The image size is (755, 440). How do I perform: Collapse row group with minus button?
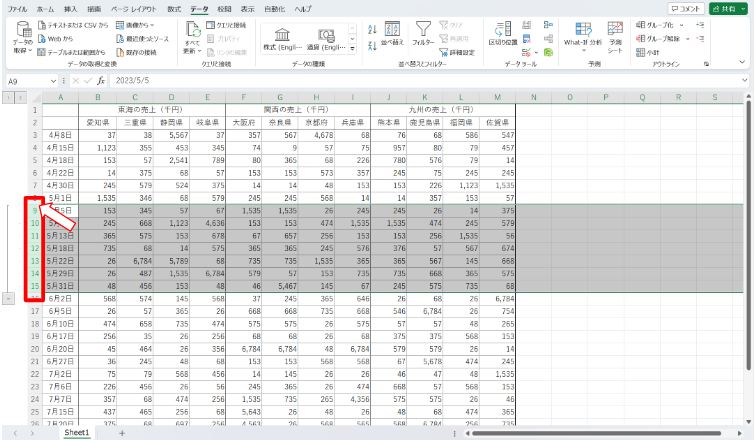tap(8, 298)
